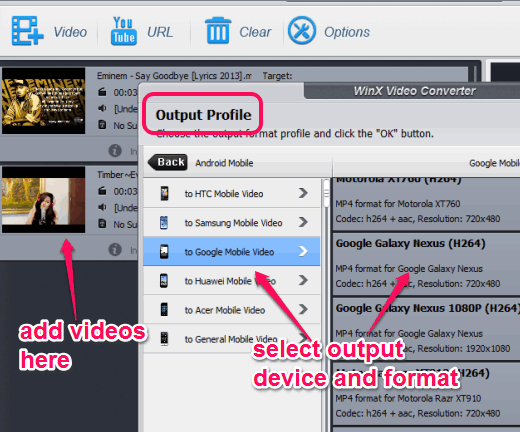The width and height of the screenshot is (520, 432).
Task: Click the Android Mobile breadcrumb label
Action: [x=224, y=163]
